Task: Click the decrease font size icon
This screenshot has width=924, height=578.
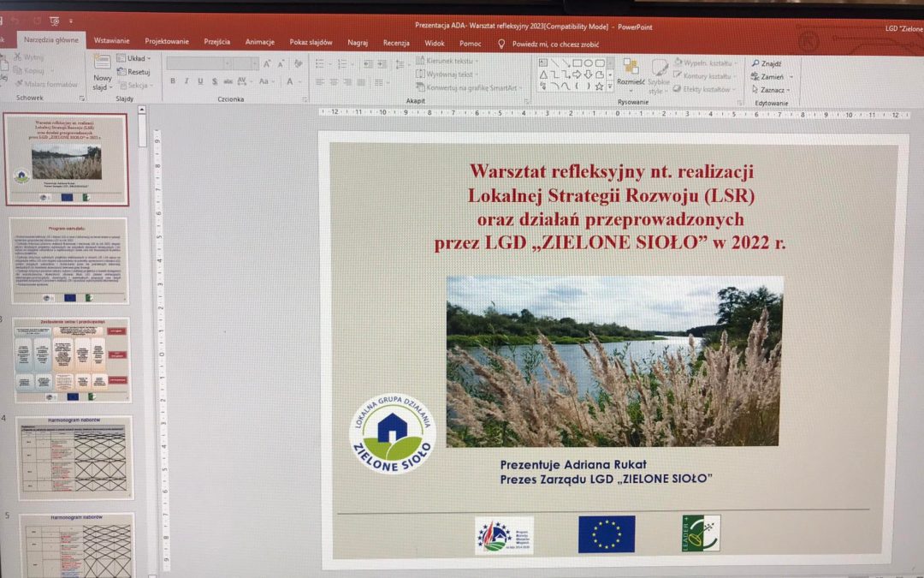Action: click(281, 64)
